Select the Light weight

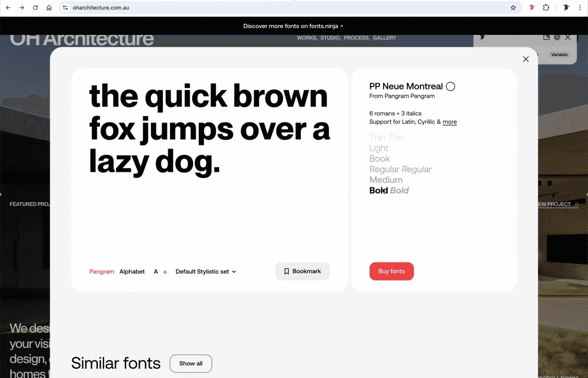[379, 148]
